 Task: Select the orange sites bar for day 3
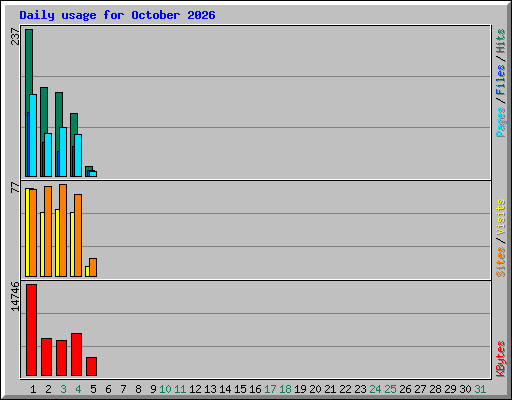click(63, 230)
